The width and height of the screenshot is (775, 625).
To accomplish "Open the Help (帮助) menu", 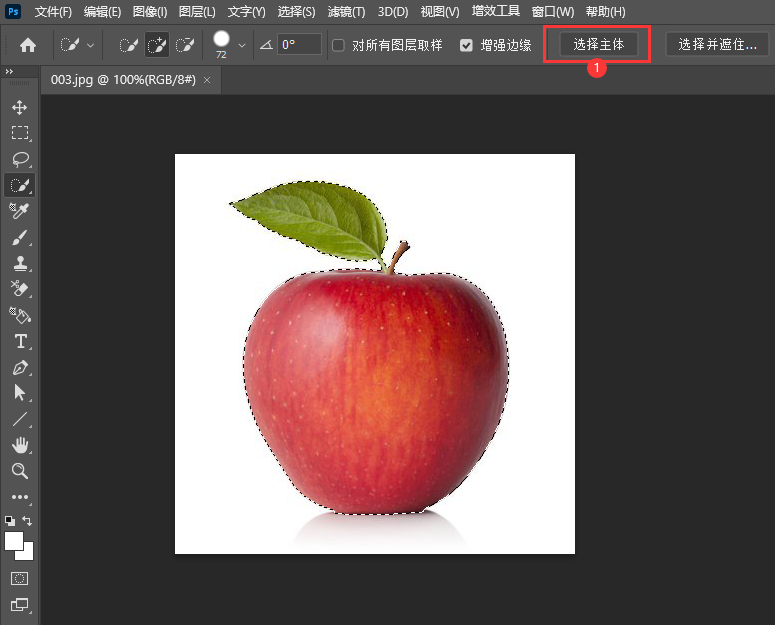I will [605, 11].
